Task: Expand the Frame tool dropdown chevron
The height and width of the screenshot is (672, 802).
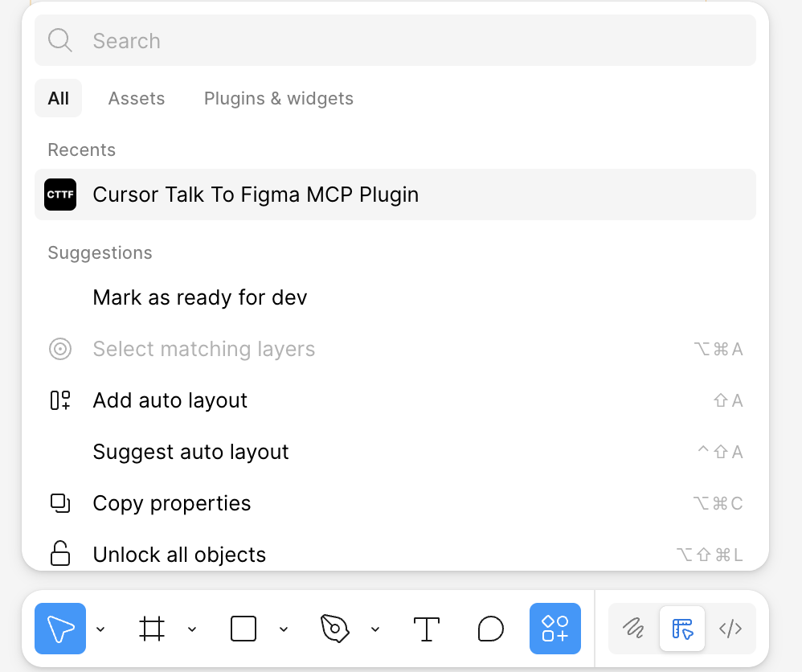Action: tap(192, 629)
